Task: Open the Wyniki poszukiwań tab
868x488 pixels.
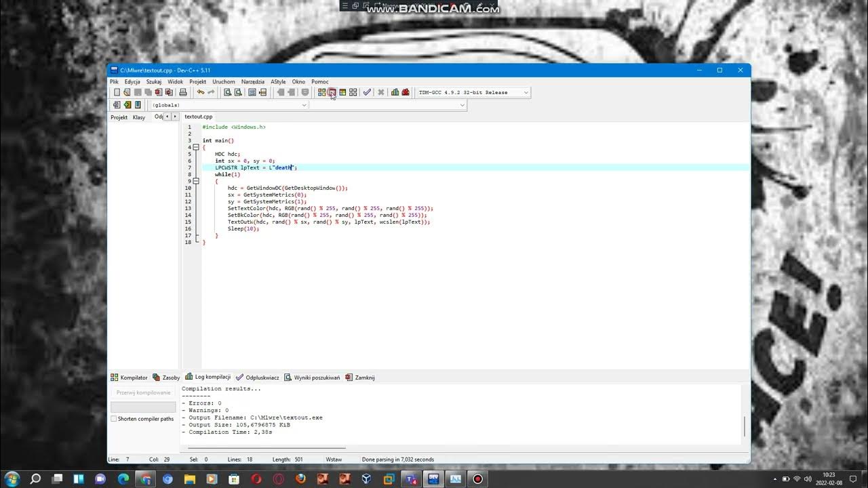Action: click(x=313, y=378)
